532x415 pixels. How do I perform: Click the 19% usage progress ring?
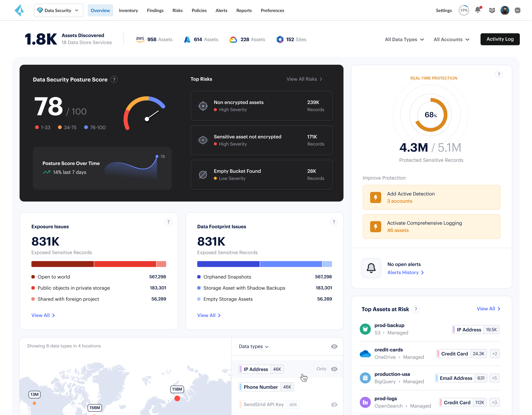tap(464, 10)
